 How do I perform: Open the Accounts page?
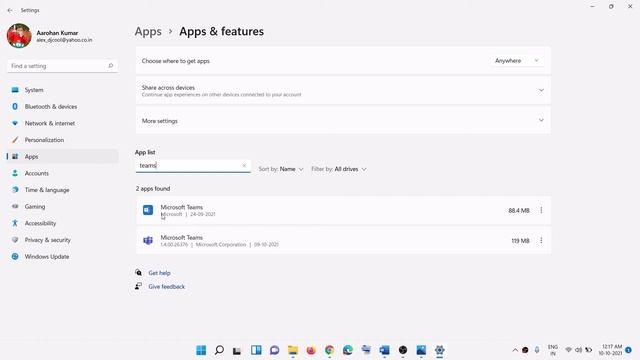62,173
